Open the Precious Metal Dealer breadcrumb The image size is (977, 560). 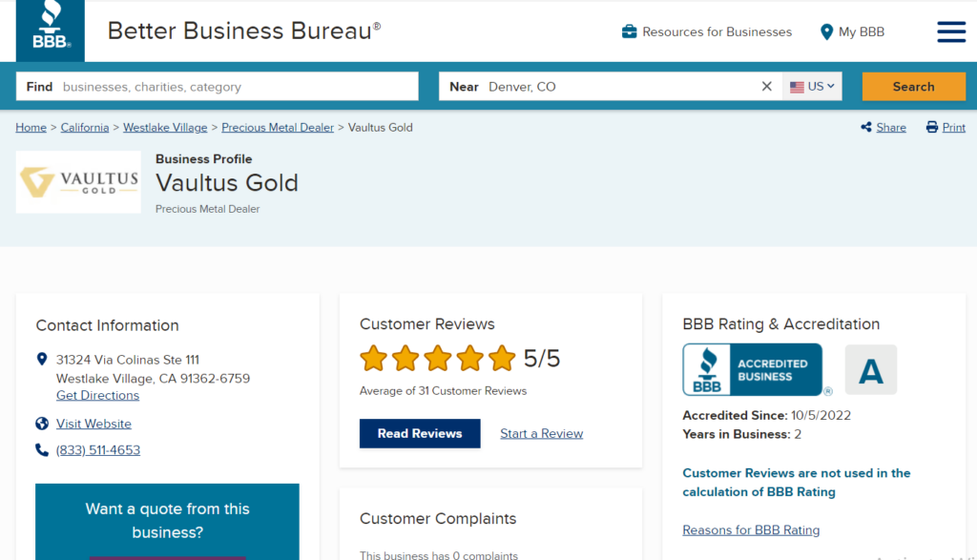pyautogui.click(x=278, y=128)
